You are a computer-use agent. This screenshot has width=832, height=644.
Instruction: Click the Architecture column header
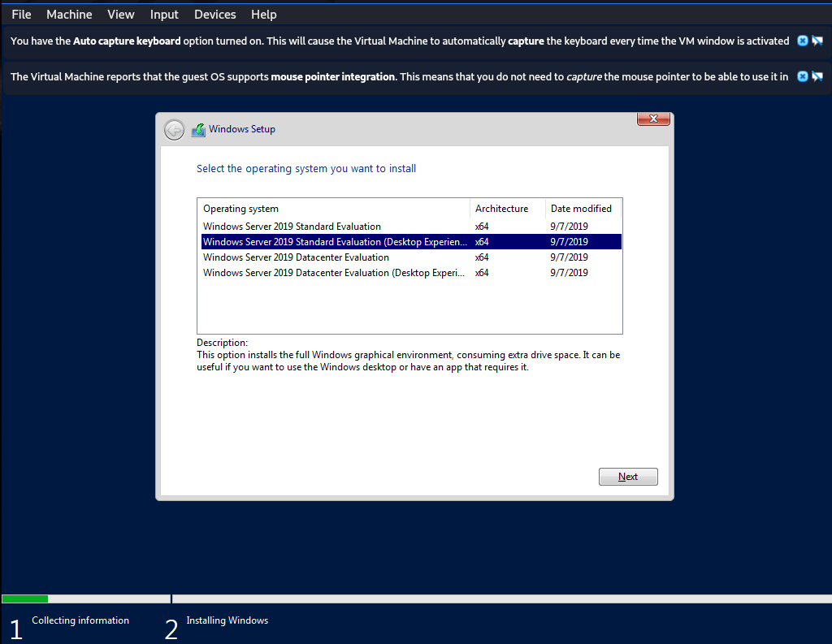point(501,209)
